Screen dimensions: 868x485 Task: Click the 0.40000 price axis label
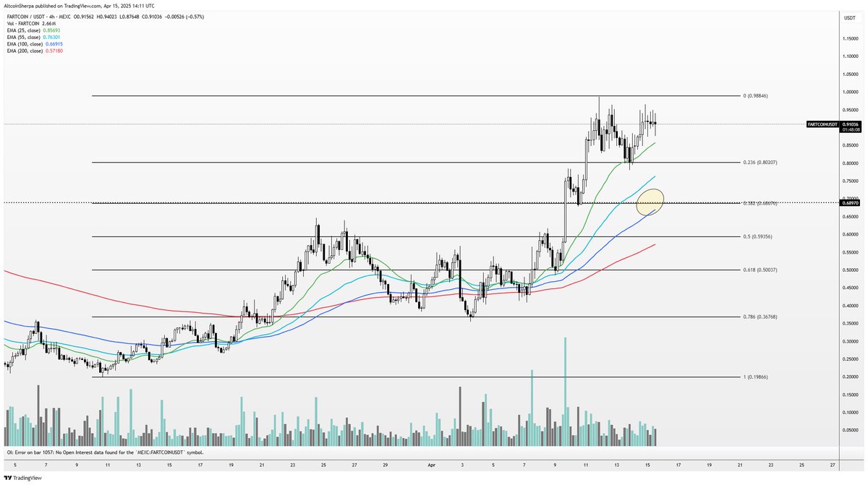[x=851, y=306]
